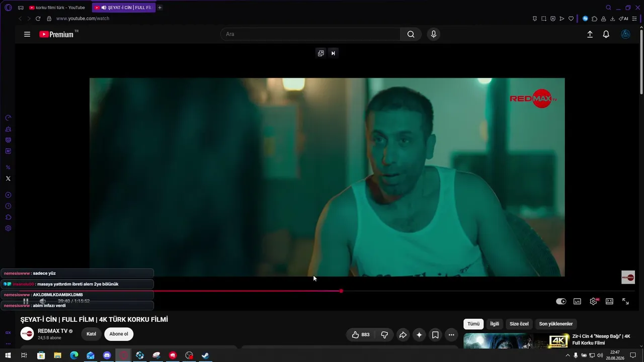Open sidebar history clock icon

8,206
